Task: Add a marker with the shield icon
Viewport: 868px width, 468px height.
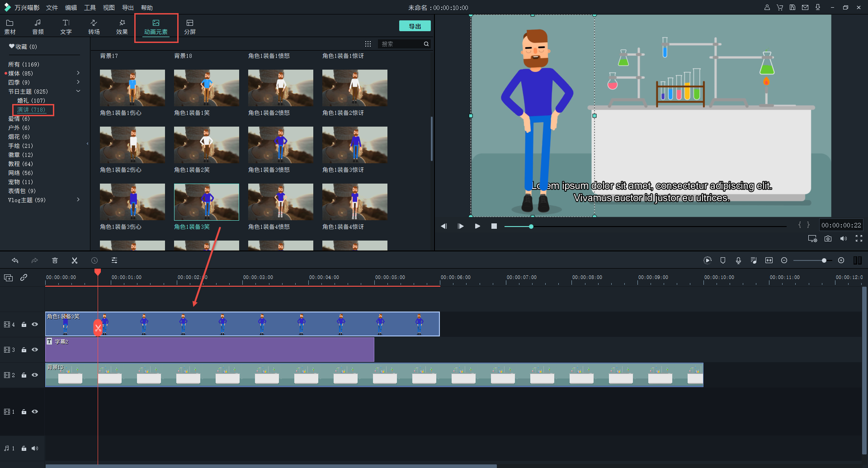Action: (x=723, y=260)
